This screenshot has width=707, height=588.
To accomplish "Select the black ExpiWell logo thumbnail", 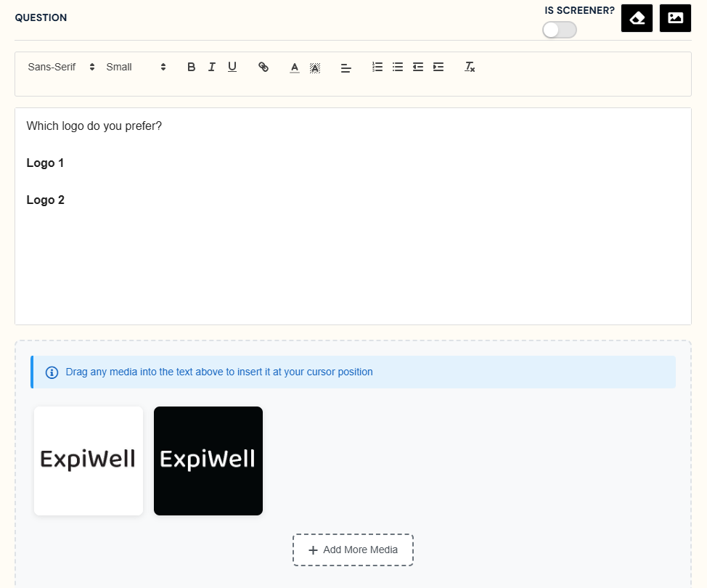I will tap(208, 460).
